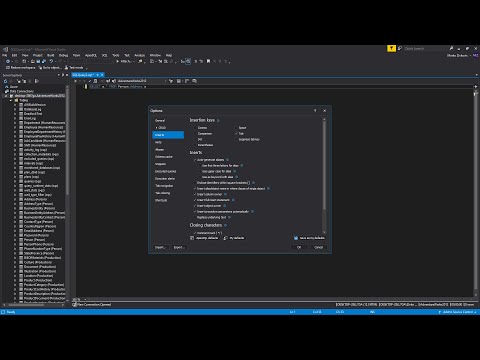Viewport: 480px width, 360px height.
Task: Click the Options dialog vertical scrollbar
Action: tap(324, 176)
